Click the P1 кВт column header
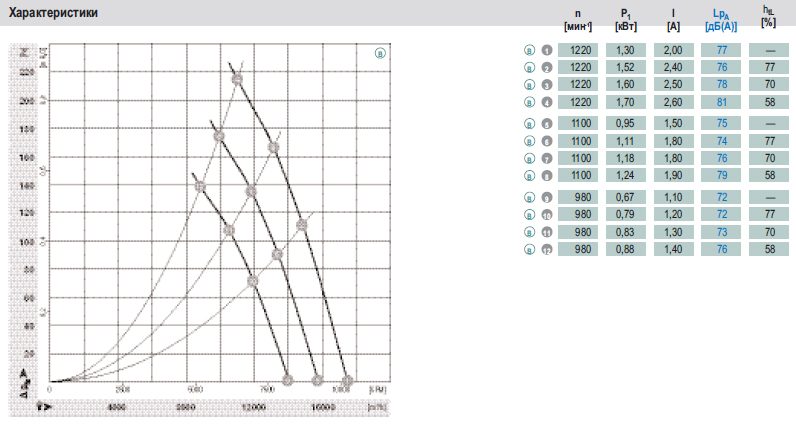 click(x=625, y=20)
